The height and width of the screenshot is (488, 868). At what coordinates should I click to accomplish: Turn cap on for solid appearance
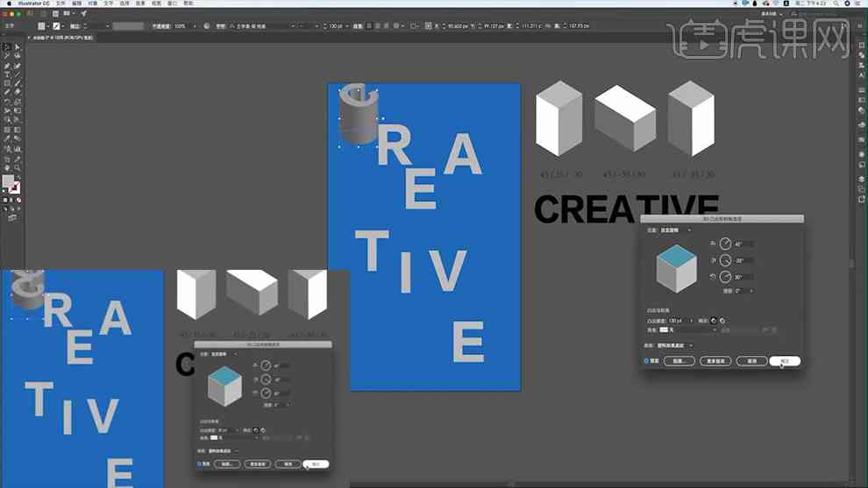click(714, 321)
